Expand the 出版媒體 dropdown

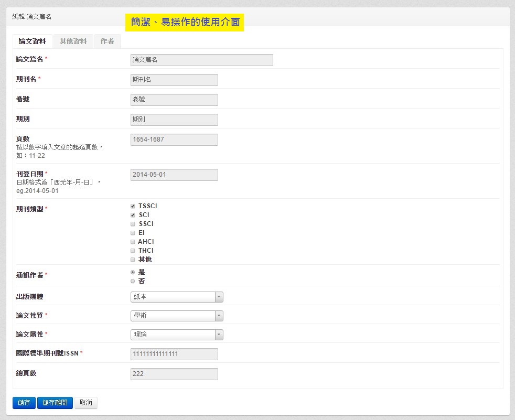point(177,297)
